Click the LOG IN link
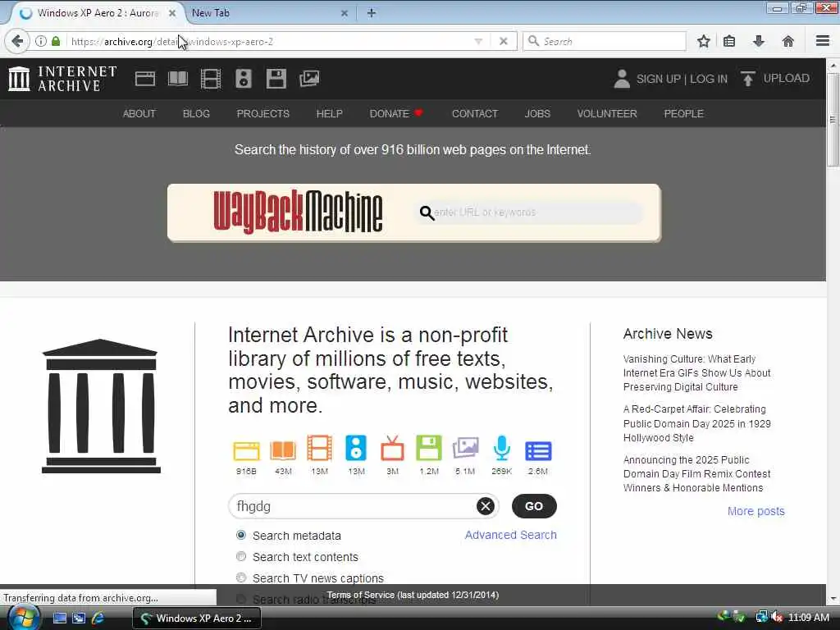 pos(708,79)
